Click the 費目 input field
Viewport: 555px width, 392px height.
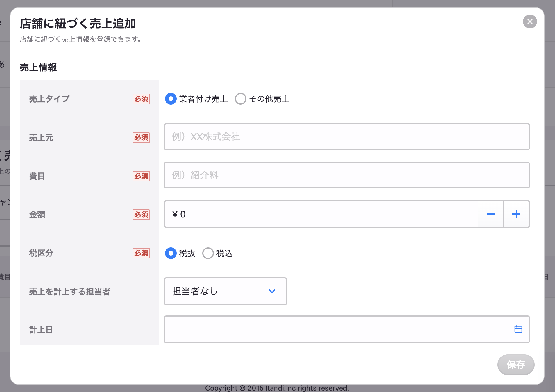tap(347, 175)
